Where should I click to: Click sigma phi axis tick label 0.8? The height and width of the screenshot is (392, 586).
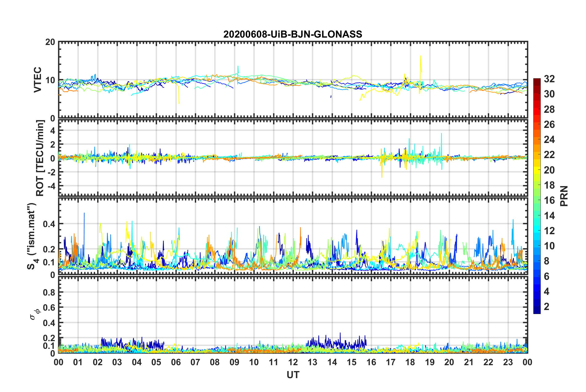click(x=49, y=292)
